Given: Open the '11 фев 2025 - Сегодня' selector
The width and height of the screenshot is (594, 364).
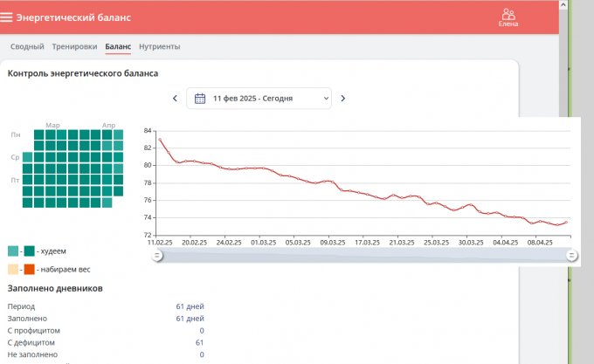Looking at the screenshot, I should (x=259, y=99).
